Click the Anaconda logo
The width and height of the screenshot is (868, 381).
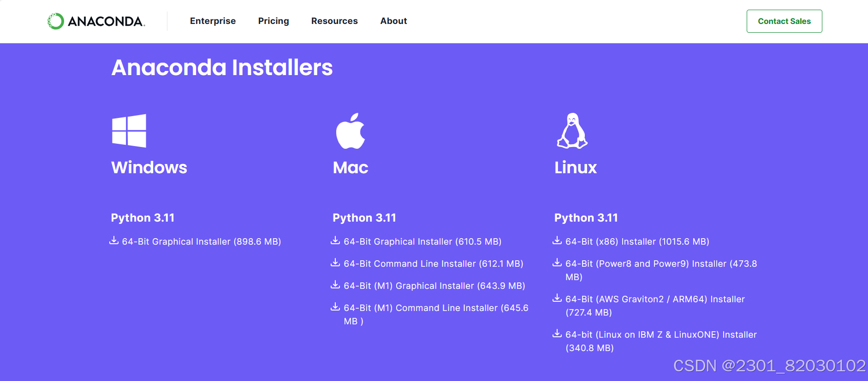tap(96, 21)
